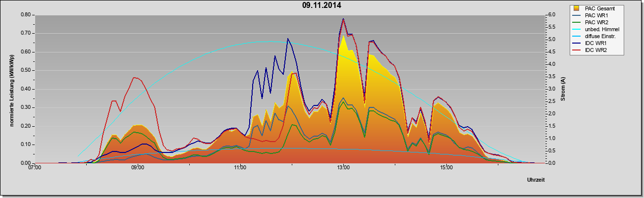Select the PAC WR2 legend entry
Image resolution: width=644 pixels, height=198 pixels.
pyautogui.click(x=596, y=22)
